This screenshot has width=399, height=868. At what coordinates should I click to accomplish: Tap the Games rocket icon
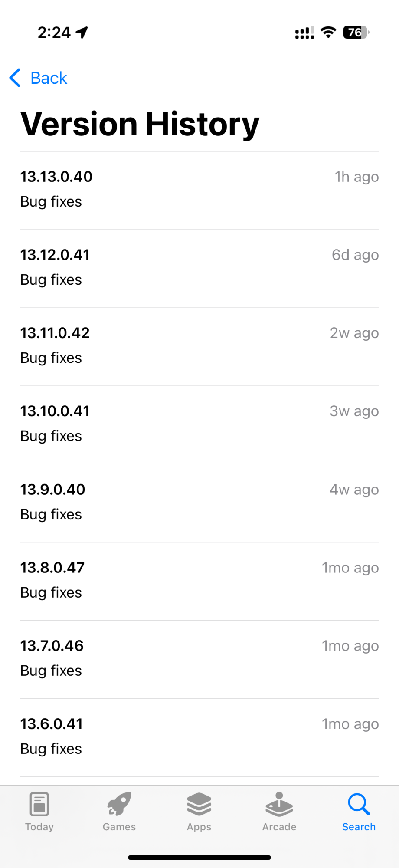(119, 803)
